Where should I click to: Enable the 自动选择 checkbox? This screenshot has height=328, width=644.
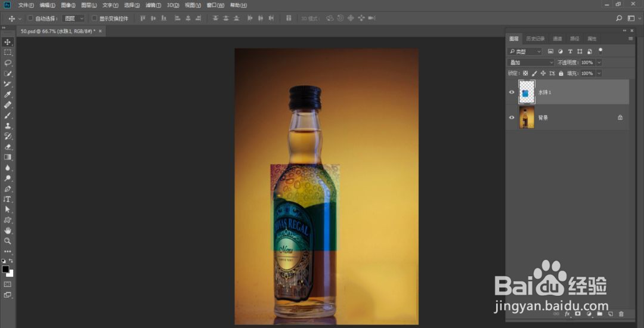pyautogui.click(x=30, y=18)
